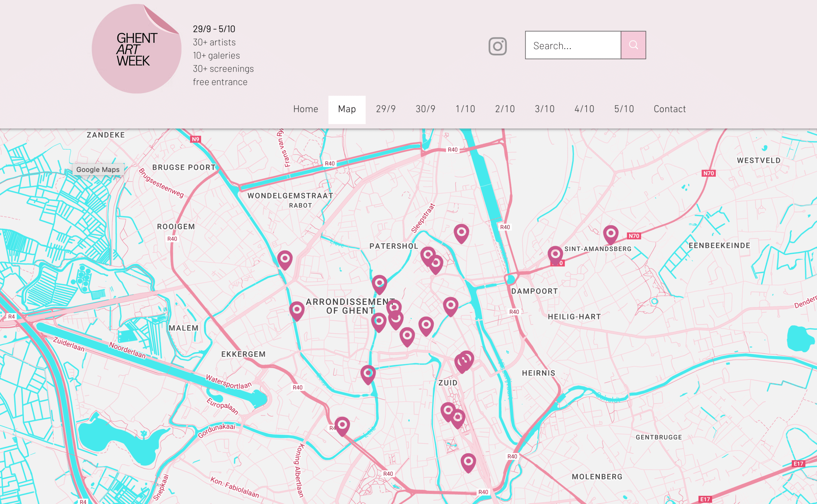Open the Instagram icon link

pyautogui.click(x=498, y=46)
